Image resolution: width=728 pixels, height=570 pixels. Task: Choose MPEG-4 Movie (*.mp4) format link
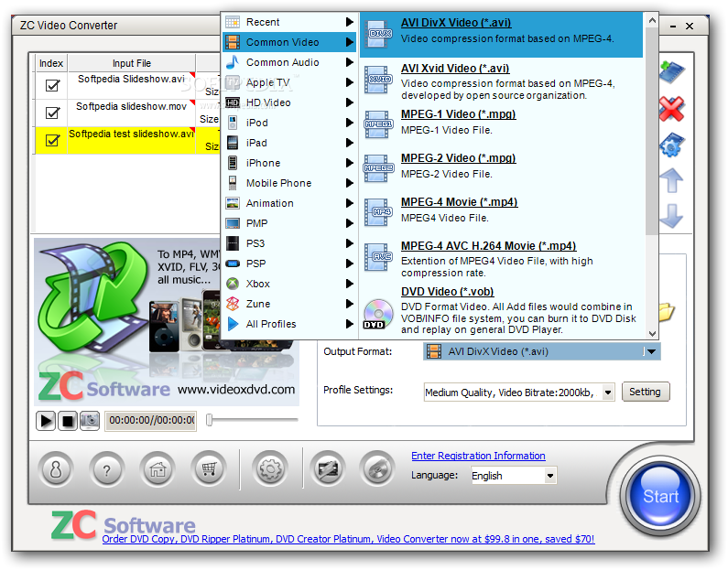click(x=459, y=202)
